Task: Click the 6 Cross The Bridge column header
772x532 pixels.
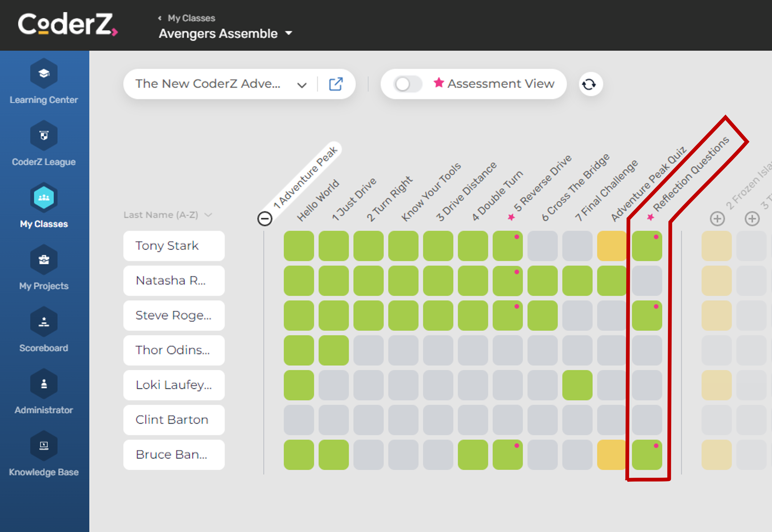Action: [575, 187]
